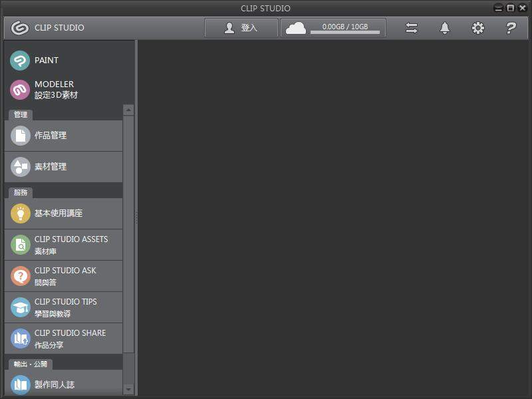This screenshot has width=532, height=399.
Task: Open the notifications bell
Action: (445, 28)
